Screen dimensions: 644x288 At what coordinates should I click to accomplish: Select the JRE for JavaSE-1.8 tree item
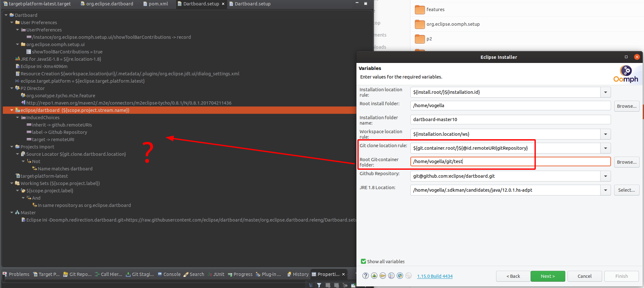pos(58,59)
